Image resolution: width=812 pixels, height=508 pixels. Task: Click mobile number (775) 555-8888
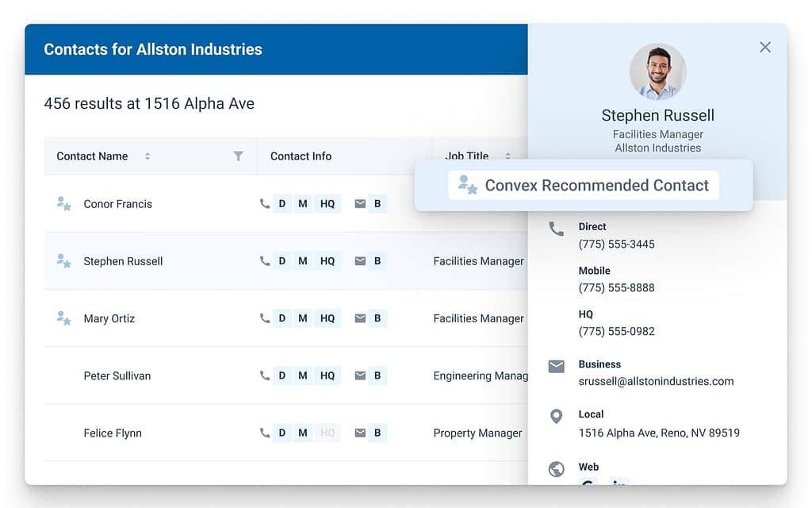[x=616, y=287]
